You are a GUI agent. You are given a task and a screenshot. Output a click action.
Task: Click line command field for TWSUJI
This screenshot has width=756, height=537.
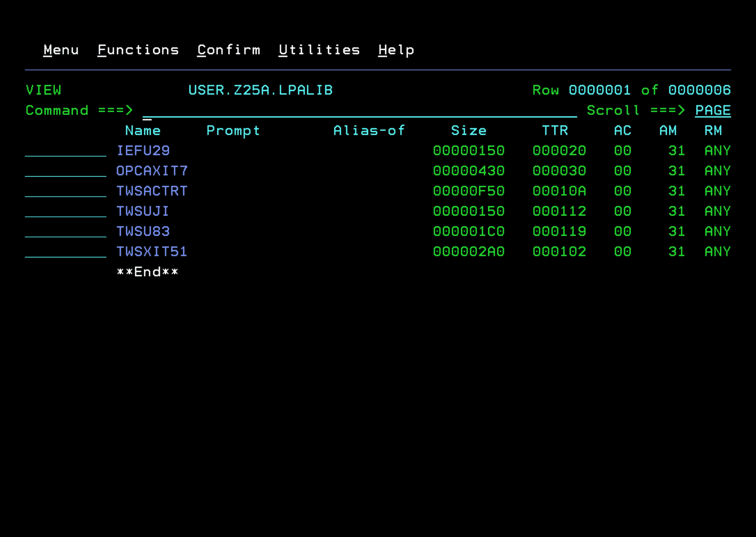[66, 211]
